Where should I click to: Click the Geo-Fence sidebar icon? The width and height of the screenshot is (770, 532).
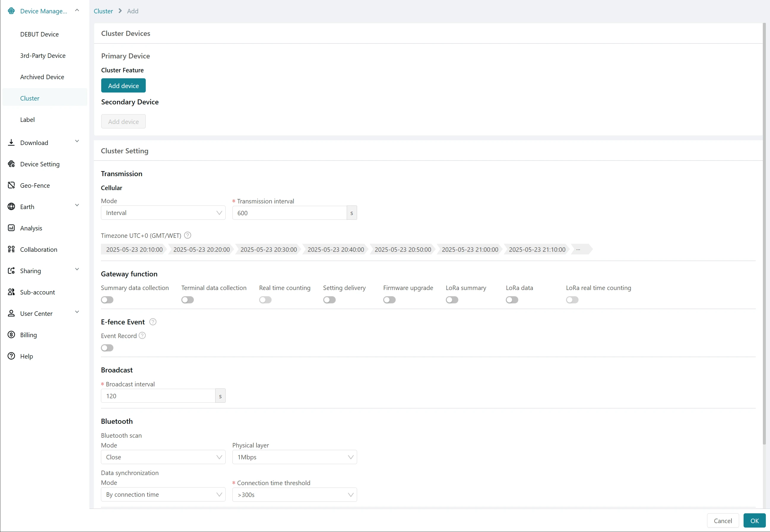pyautogui.click(x=11, y=185)
